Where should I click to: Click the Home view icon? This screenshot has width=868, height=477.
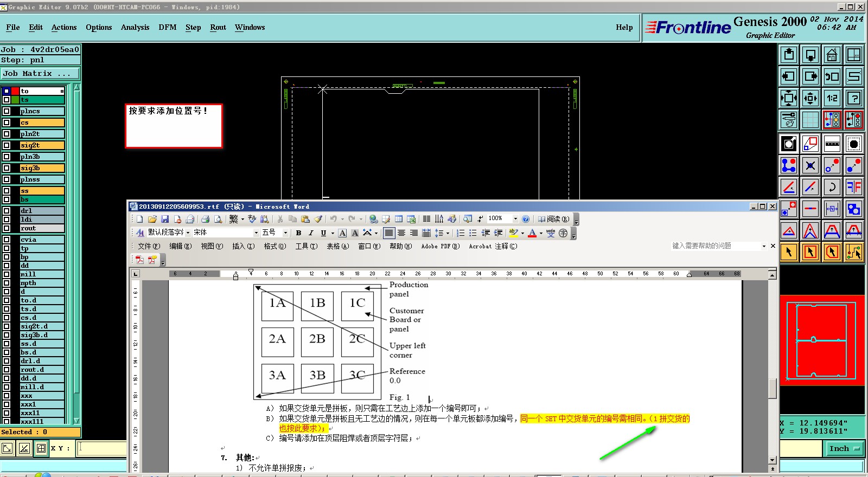click(x=832, y=55)
